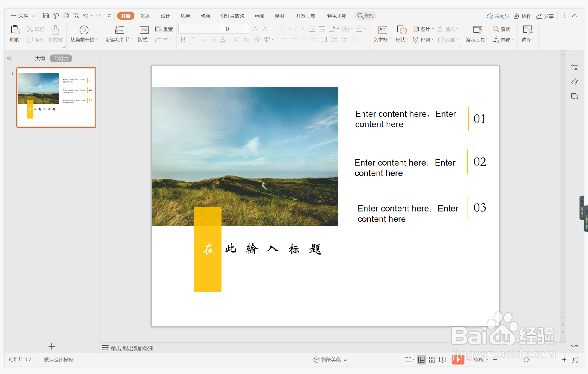
Task: Click the 粘贴 paste icon
Action: tap(15, 30)
